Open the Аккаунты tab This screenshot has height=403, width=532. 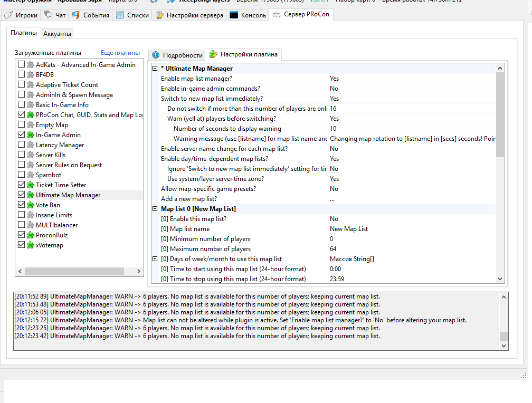58,33
